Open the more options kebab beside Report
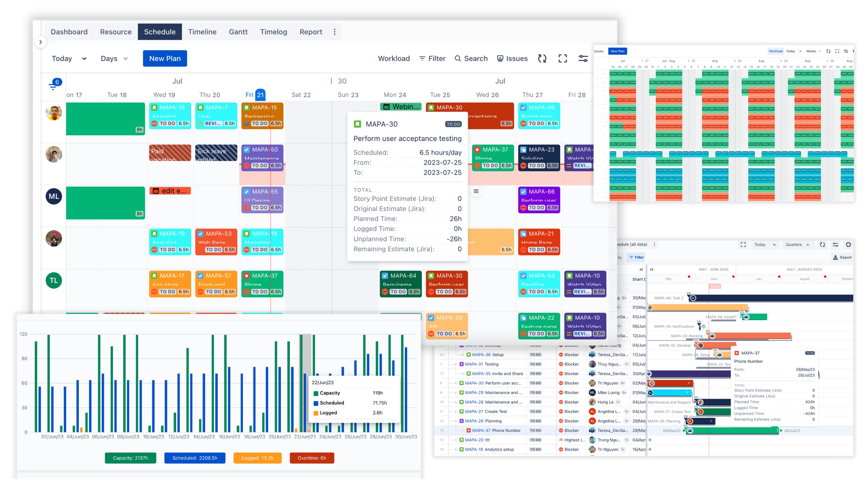868x488 pixels. [335, 32]
